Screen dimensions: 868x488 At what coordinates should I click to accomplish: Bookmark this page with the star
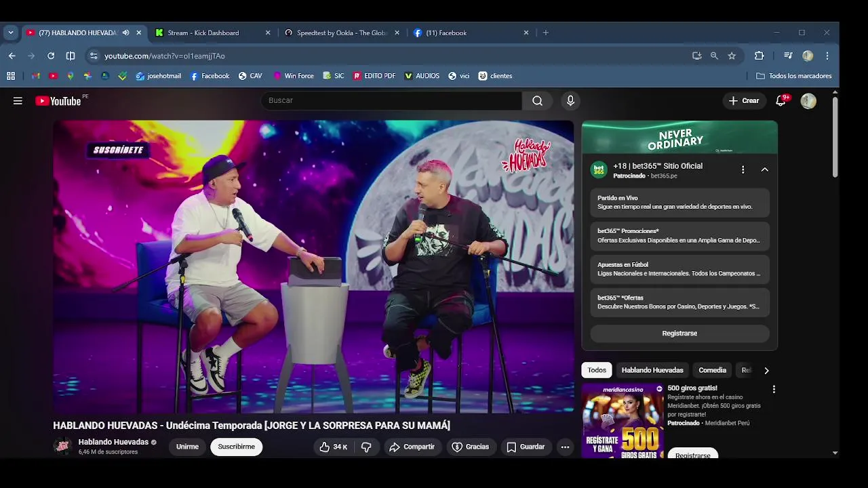click(732, 56)
